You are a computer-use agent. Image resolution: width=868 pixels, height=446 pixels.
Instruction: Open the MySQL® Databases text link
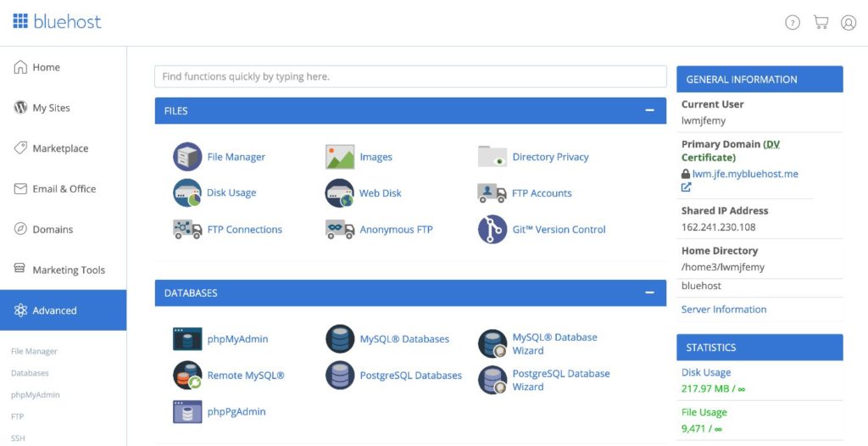coord(404,339)
